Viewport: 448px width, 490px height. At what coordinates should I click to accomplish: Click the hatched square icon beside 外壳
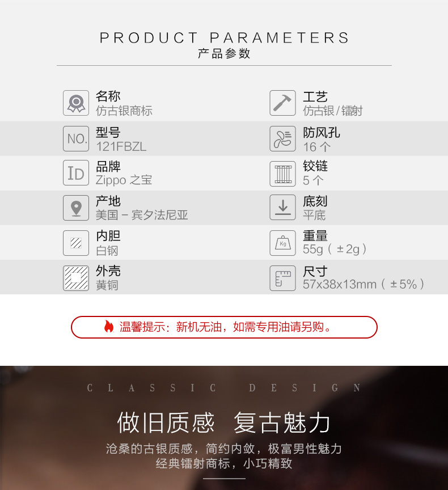(x=76, y=278)
